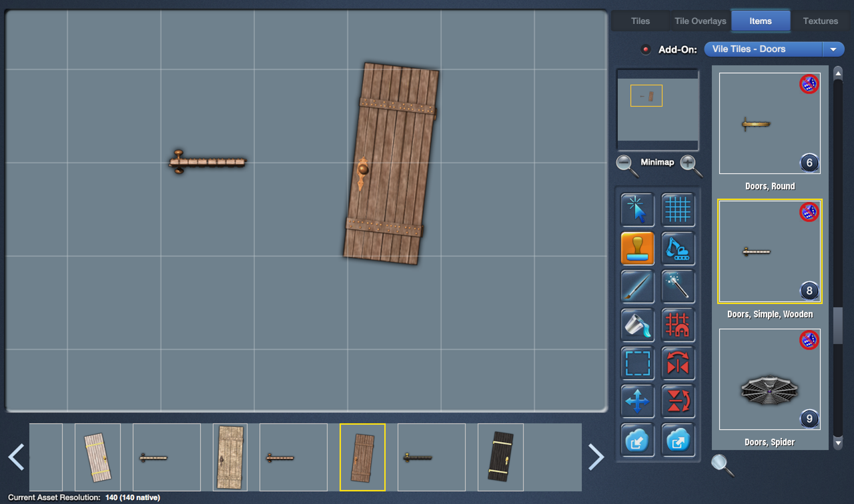
Task: Pick the pale weathered wooden door variant
Action: [x=230, y=457]
